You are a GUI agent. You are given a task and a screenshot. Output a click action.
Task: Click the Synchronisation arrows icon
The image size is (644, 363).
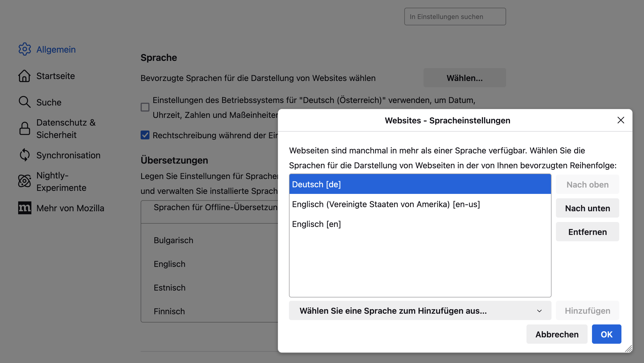pos(24,155)
